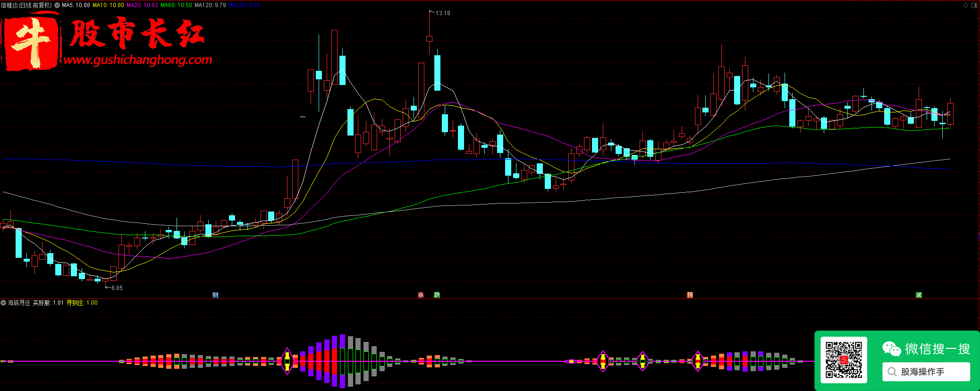
Task: Click the 股海操作手 search box
Action: [926, 372]
